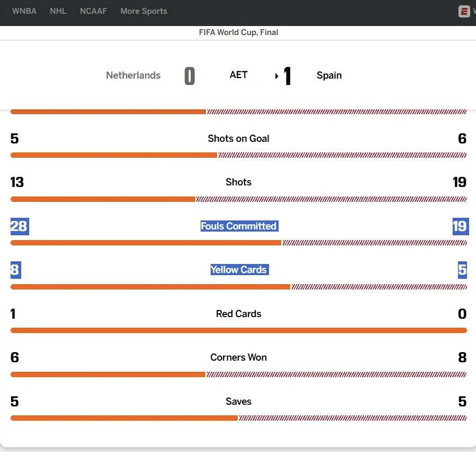Click Netherlands' 13 shots value
Viewport: 476px width, 452px height.
pyautogui.click(x=17, y=182)
